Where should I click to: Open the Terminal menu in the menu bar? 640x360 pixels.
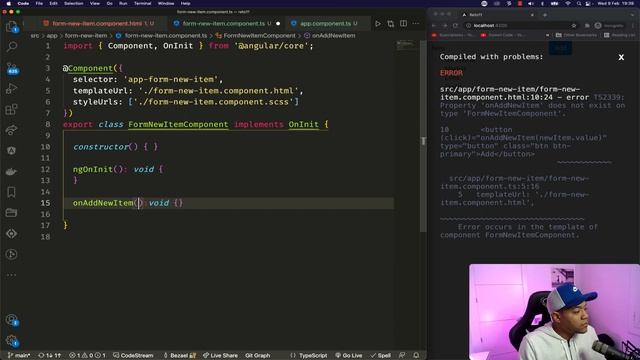[142, 3]
